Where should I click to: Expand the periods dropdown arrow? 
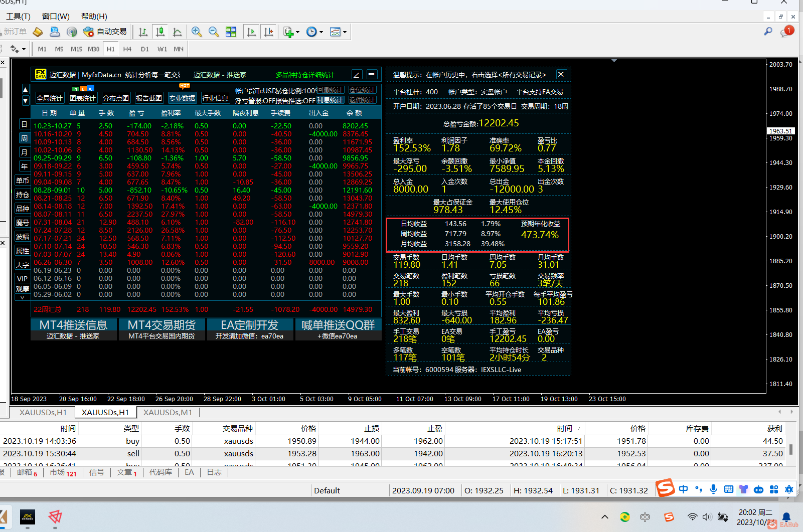coord(321,32)
